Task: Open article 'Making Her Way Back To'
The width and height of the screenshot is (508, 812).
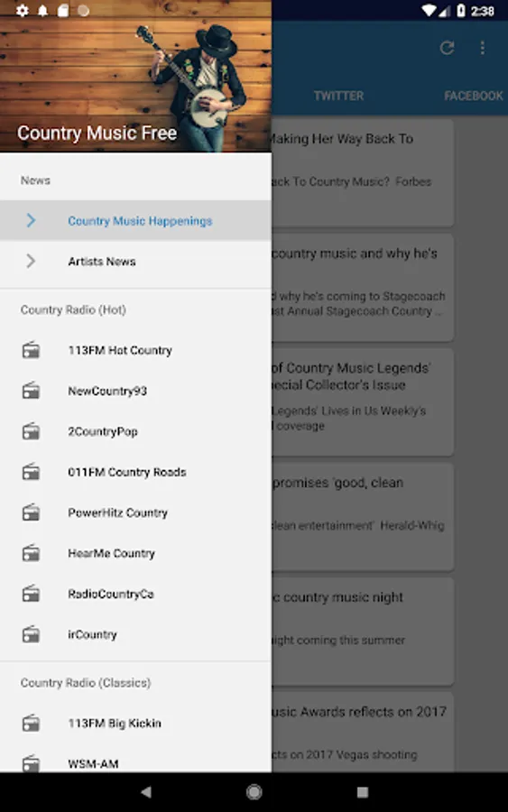Action: pyautogui.click(x=363, y=173)
